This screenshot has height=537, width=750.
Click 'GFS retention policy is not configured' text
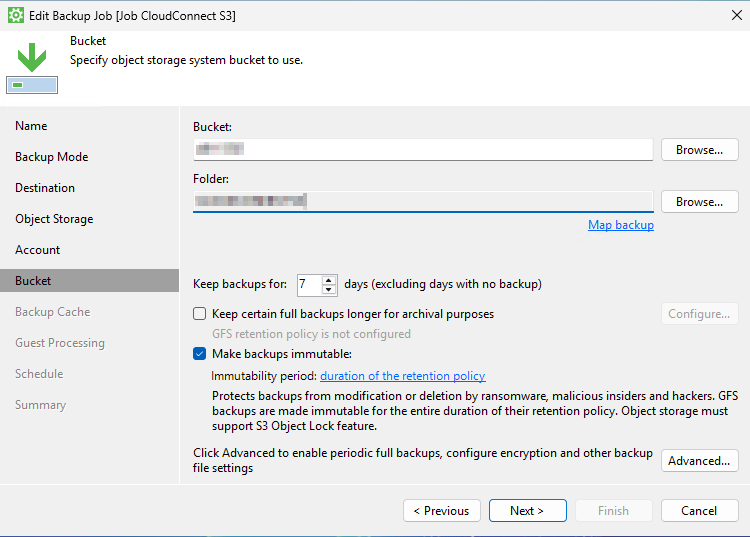click(311, 334)
